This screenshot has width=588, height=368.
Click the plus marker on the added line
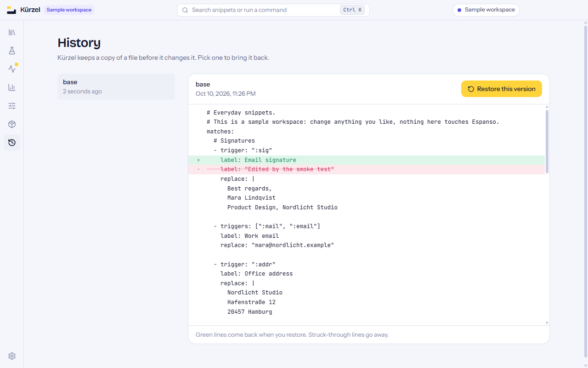point(198,160)
